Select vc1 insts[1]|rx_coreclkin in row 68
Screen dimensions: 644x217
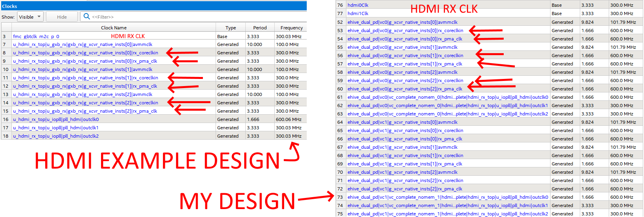pyautogui.click(x=405, y=156)
